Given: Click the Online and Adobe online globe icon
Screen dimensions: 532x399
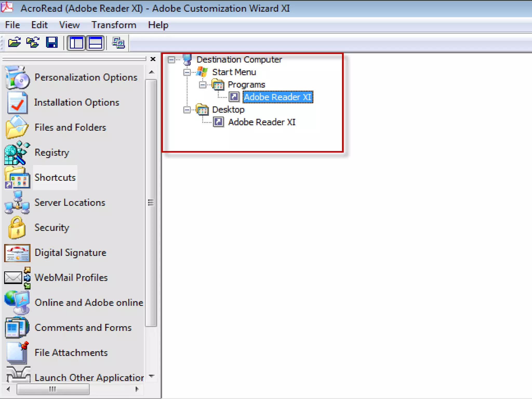Looking at the screenshot, I should pyautogui.click(x=17, y=303).
